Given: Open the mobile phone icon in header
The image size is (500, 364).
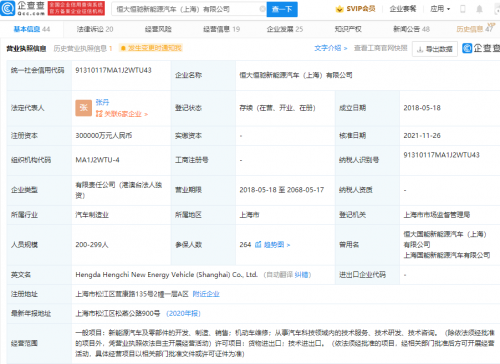Looking at the screenshot, I should [463, 9].
